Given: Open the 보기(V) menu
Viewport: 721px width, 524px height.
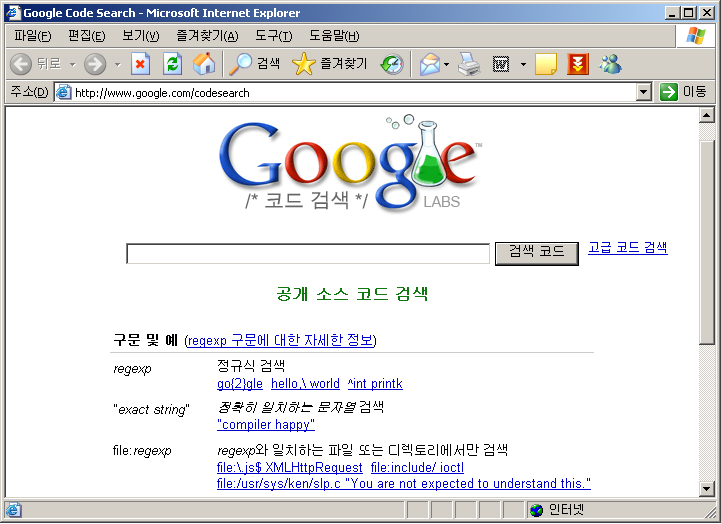Looking at the screenshot, I should [140, 36].
